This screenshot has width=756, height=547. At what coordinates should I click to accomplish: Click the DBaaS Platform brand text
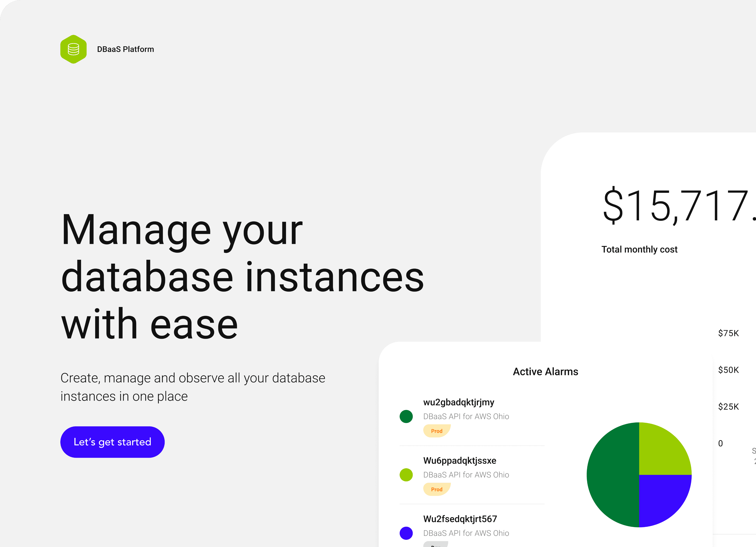(125, 49)
